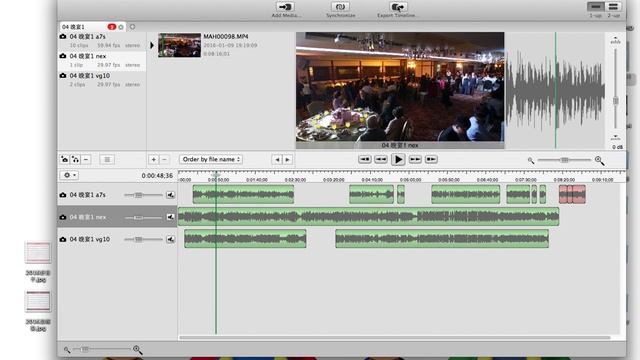Screen dimensions: 640x360
Task: Go to the next clip with the right arrow
Action: (287, 160)
